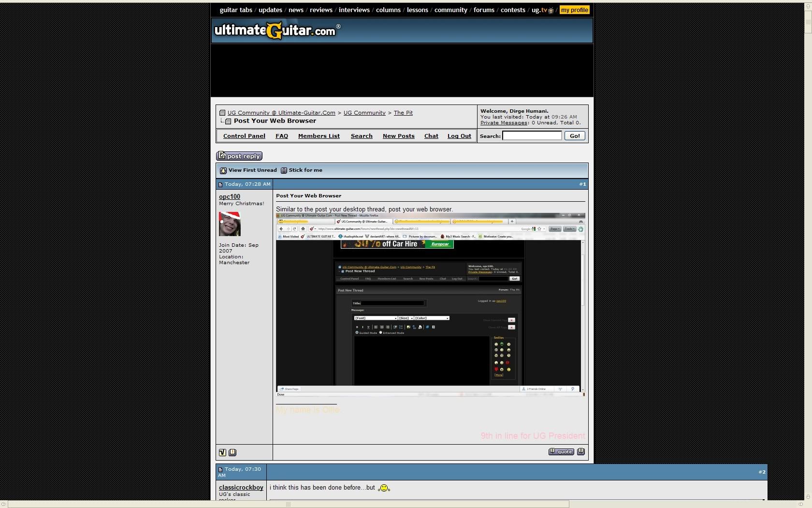This screenshot has width=812, height=508.
Task: Go to the lessons page
Action: pyautogui.click(x=418, y=10)
